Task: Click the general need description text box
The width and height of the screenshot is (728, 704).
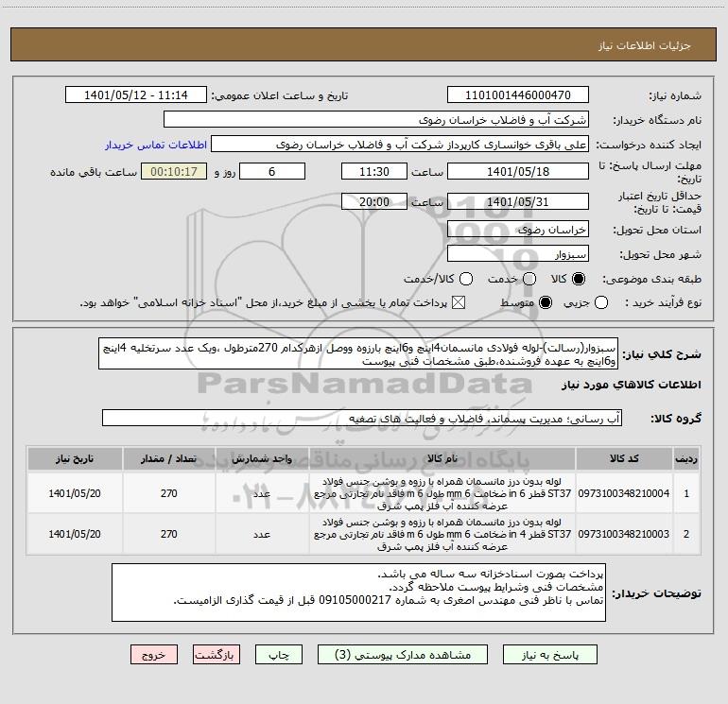Action: tap(358, 354)
